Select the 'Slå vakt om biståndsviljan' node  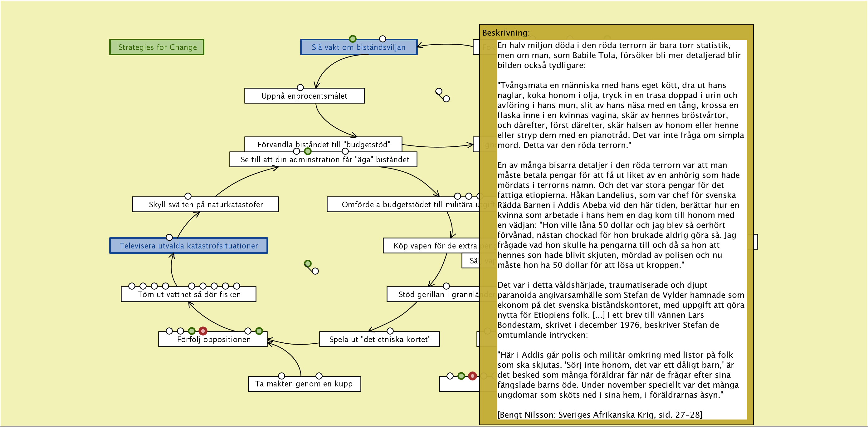click(358, 47)
